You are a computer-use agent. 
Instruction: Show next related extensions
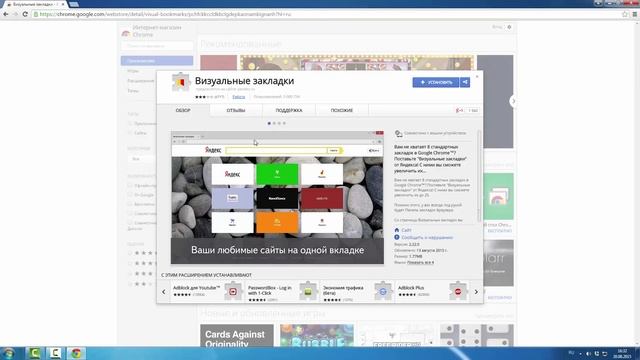pyautogui.click(x=476, y=292)
